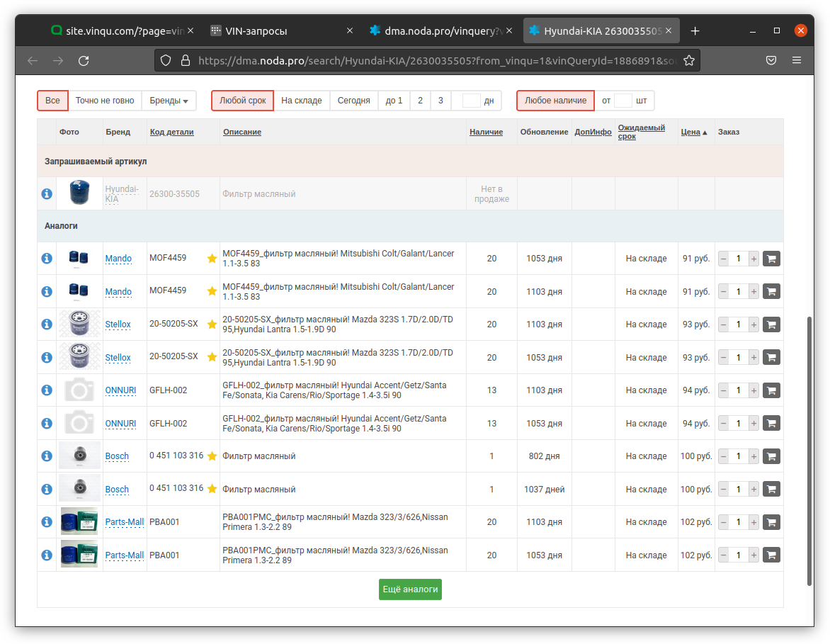The height and width of the screenshot is (644, 830).
Task: Open Pocket save icon in toolbar
Action: pos(771,60)
